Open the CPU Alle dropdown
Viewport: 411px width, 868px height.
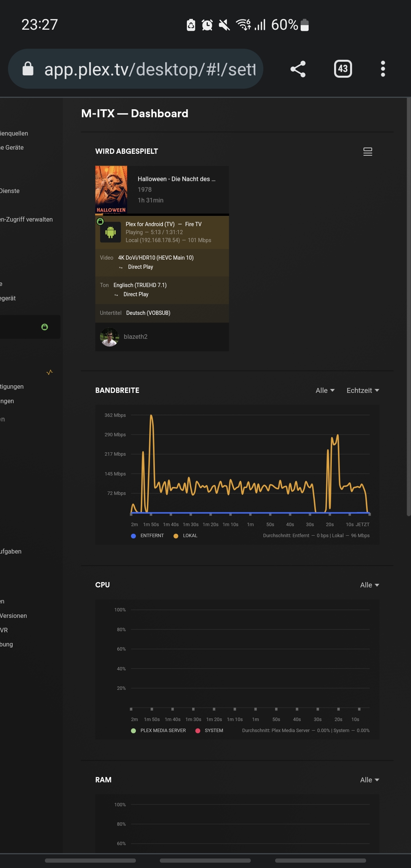pyautogui.click(x=370, y=585)
